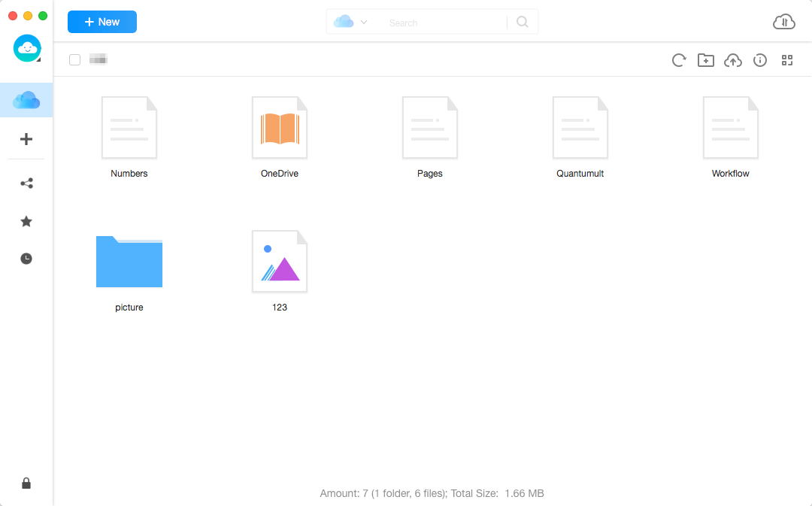
Task: Click the 'picture' folder name text
Action: (129, 307)
